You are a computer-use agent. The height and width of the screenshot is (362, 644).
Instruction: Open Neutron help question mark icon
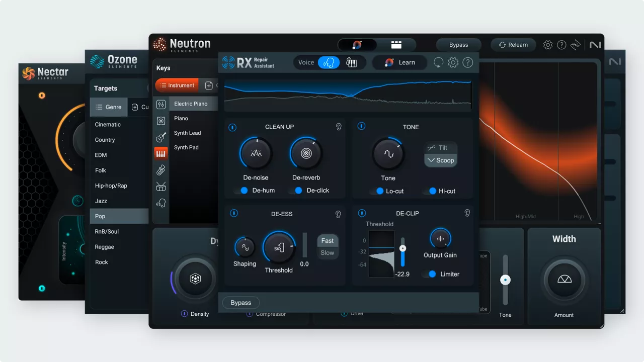(x=561, y=45)
